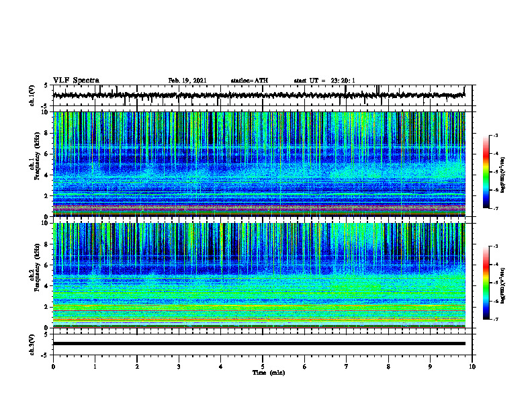This screenshot has width=532, height=411.
Task: Click the ch.2 spectrogram color scale bar
Action: coord(486,283)
